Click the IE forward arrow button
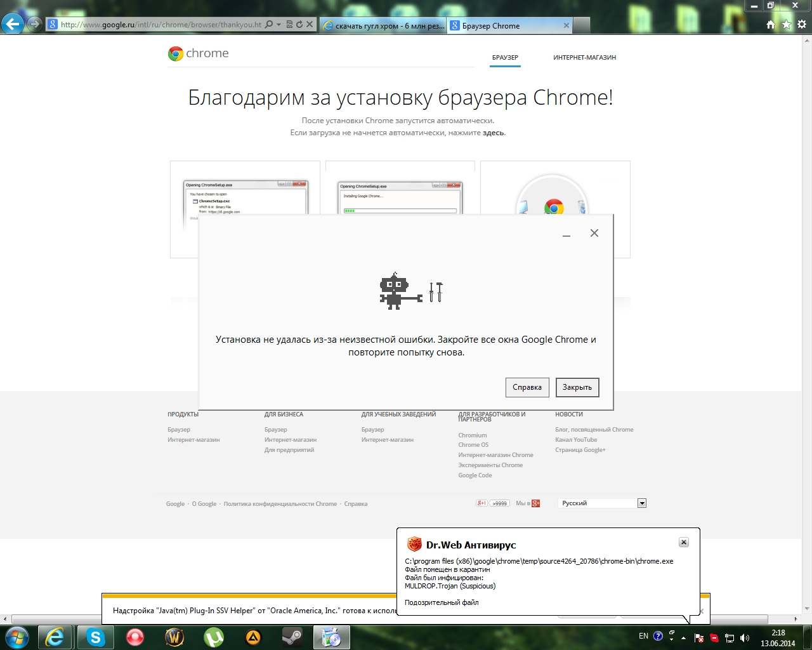Viewport: 812px width, 650px height. 35,24
